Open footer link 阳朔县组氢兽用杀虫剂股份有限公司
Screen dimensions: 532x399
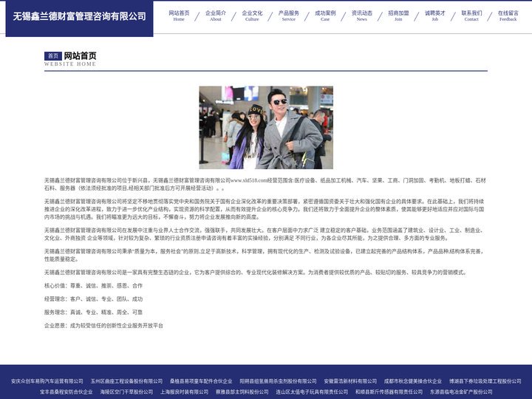tap(279, 381)
